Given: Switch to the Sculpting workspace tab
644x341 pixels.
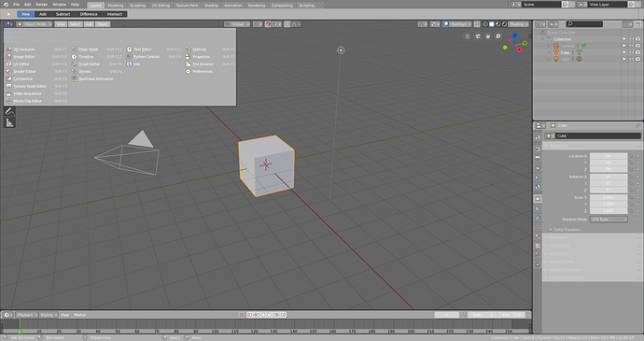Looking at the screenshot, I should (x=137, y=6).
